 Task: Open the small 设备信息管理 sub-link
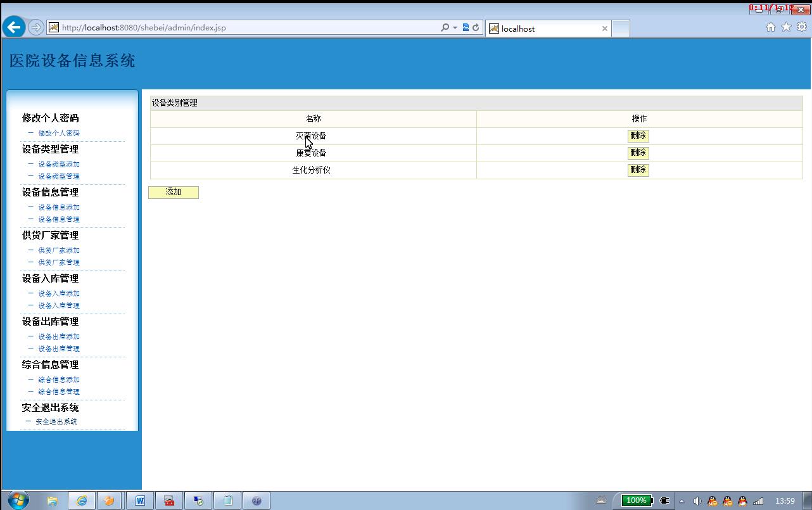pyautogui.click(x=59, y=219)
